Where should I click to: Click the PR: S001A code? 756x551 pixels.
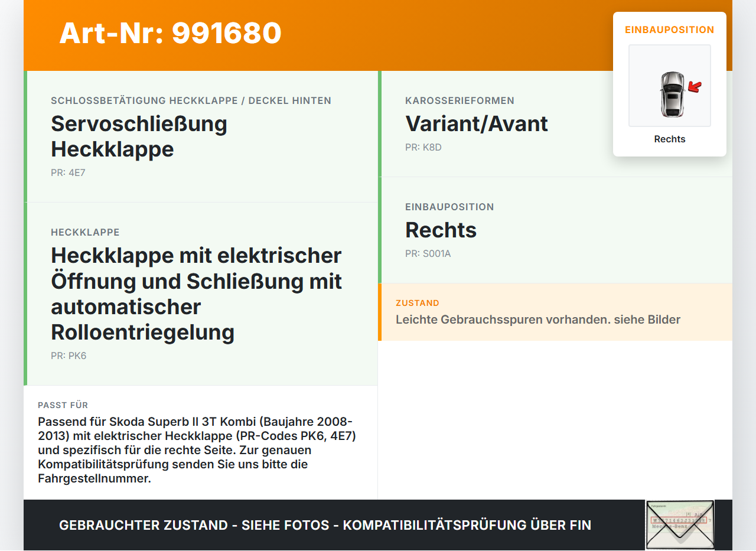tap(428, 254)
